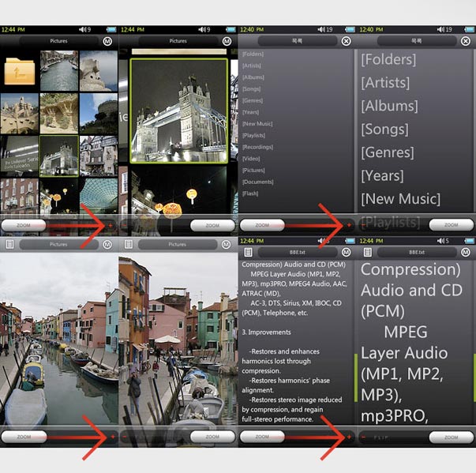Image resolution: width=476 pixels, height=473 pixels.
Task: Tap the list icon left of the BBE.txt title
Action: tap(249, 252)
